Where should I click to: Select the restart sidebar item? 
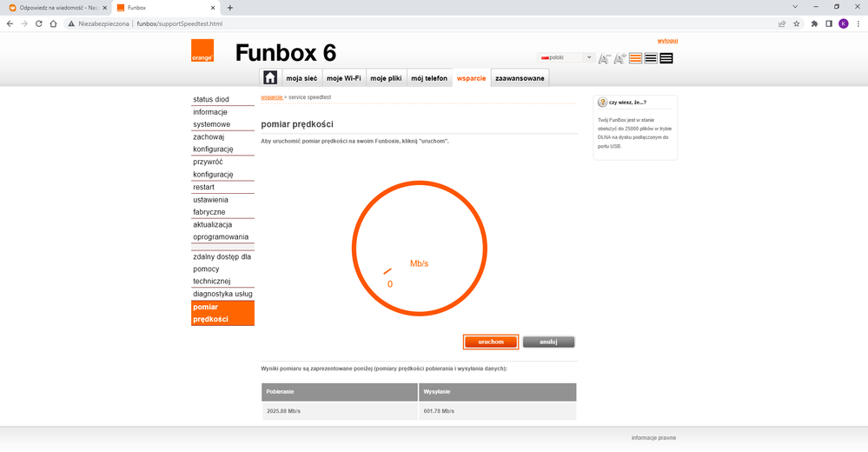[204, 187]
